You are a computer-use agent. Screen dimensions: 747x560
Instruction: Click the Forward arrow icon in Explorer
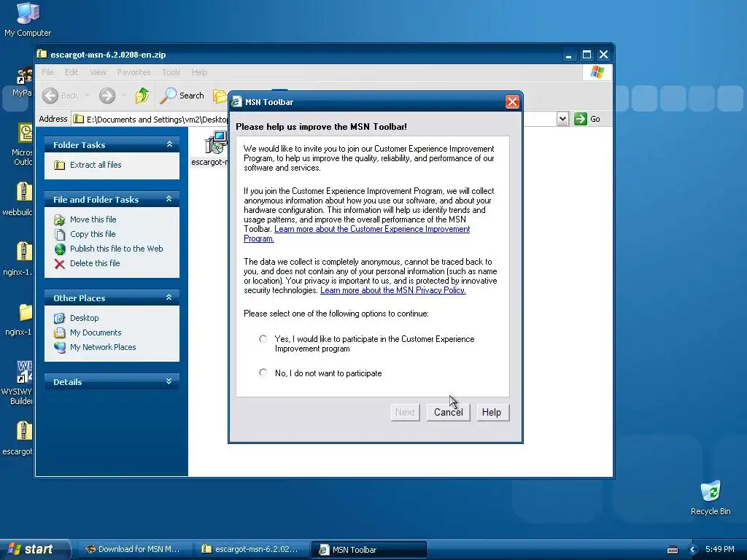[107, 96]
